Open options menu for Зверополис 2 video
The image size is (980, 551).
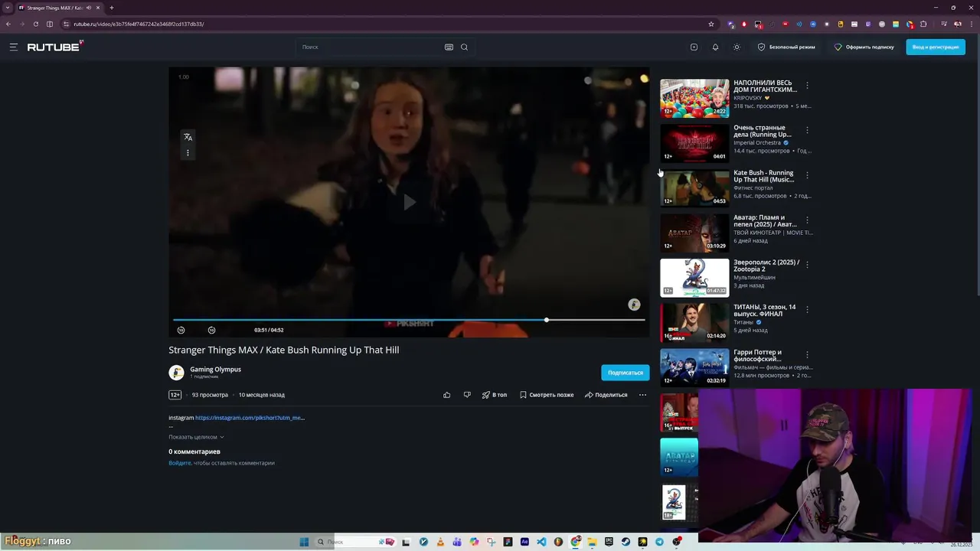(x=807, y=266)
